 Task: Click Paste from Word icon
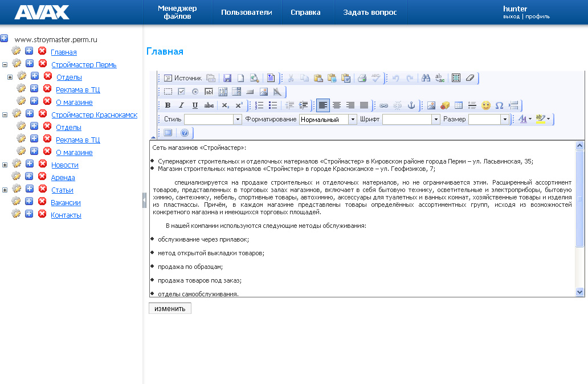346,78
